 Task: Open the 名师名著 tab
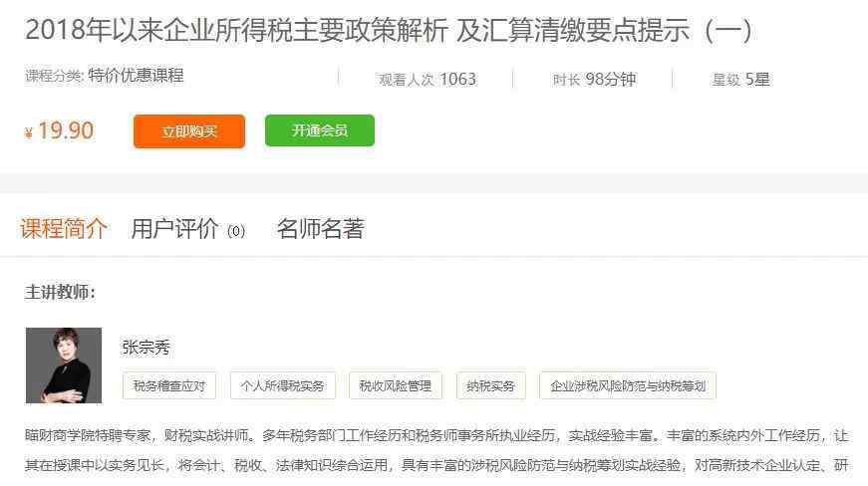tap(321, 228)
